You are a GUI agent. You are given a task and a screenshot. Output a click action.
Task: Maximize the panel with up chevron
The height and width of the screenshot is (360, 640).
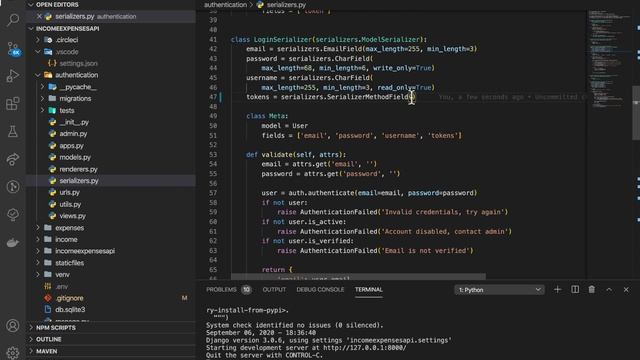(x=609, y=289)
